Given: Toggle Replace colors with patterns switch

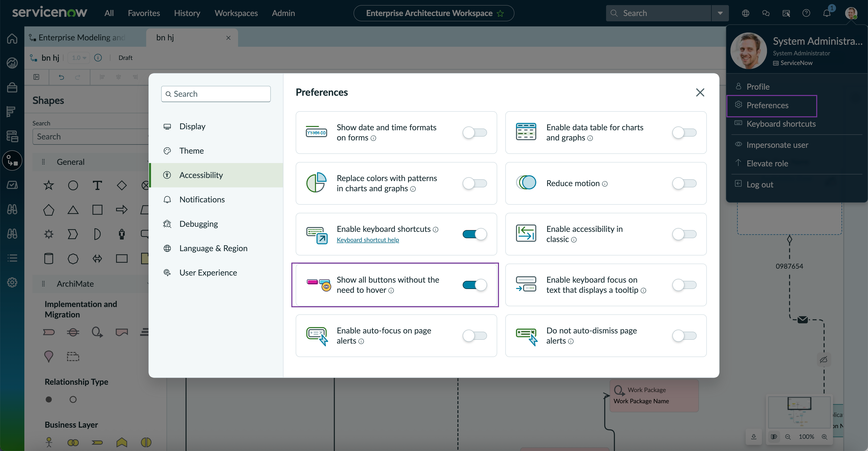Looking at the screenshot, I should click(x=475, y=183).
